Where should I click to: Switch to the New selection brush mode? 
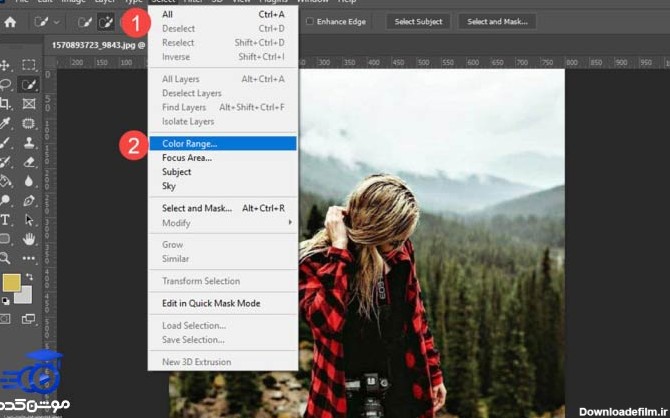point(85,22)
